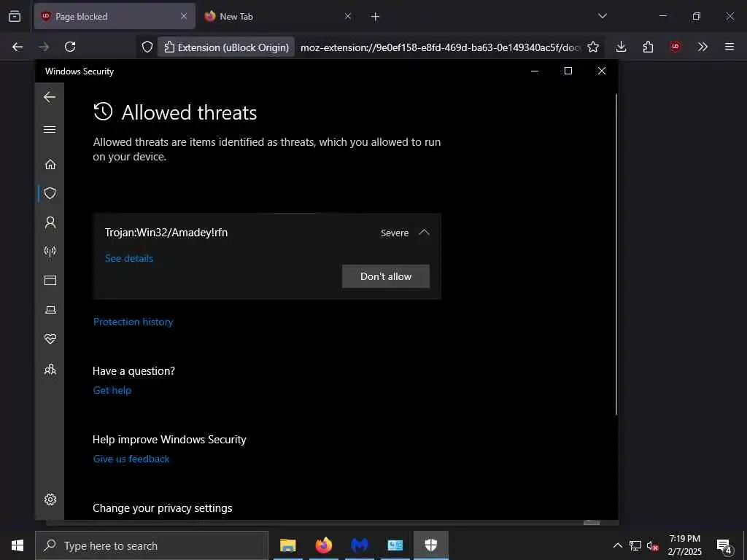Open Windows Security taskbar shield icon
This screenshot has height=560, width=747.
(430, 545)
